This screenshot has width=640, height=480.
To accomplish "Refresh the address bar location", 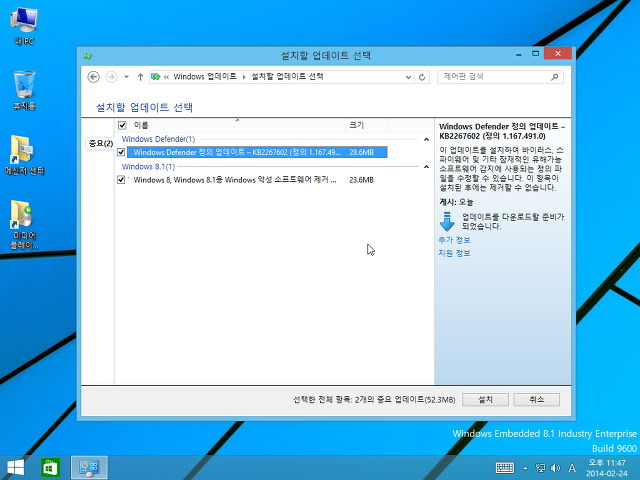I will pos(422,77).
